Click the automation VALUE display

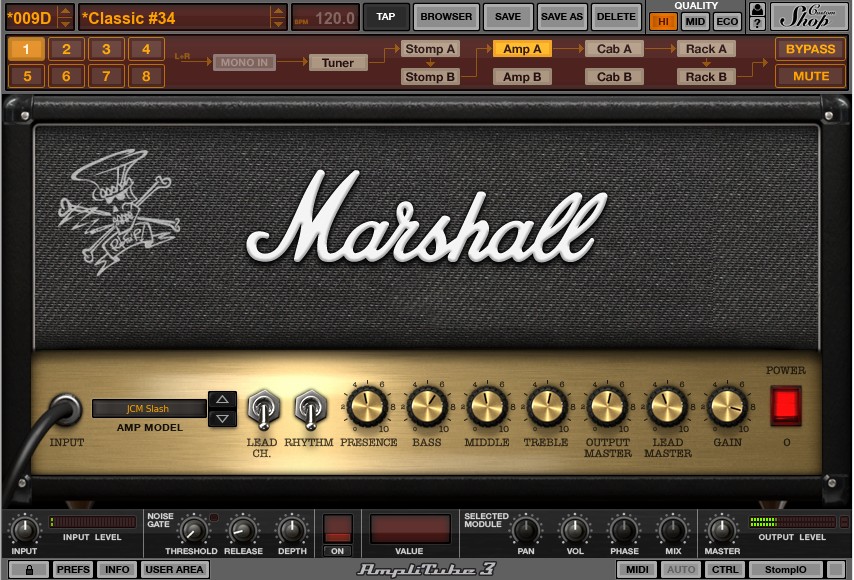pos(410,528)
